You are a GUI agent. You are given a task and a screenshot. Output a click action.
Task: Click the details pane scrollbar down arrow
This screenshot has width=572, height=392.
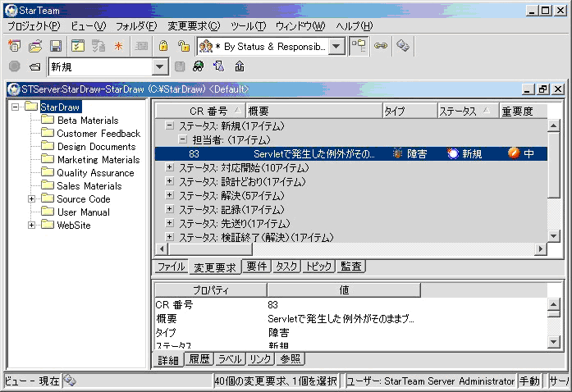coord(554,342)
